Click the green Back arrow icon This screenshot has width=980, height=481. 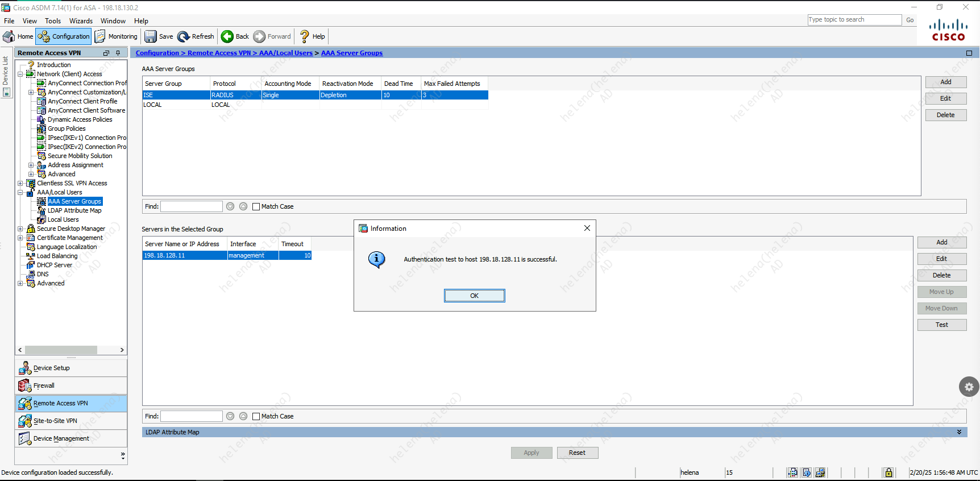227,36
